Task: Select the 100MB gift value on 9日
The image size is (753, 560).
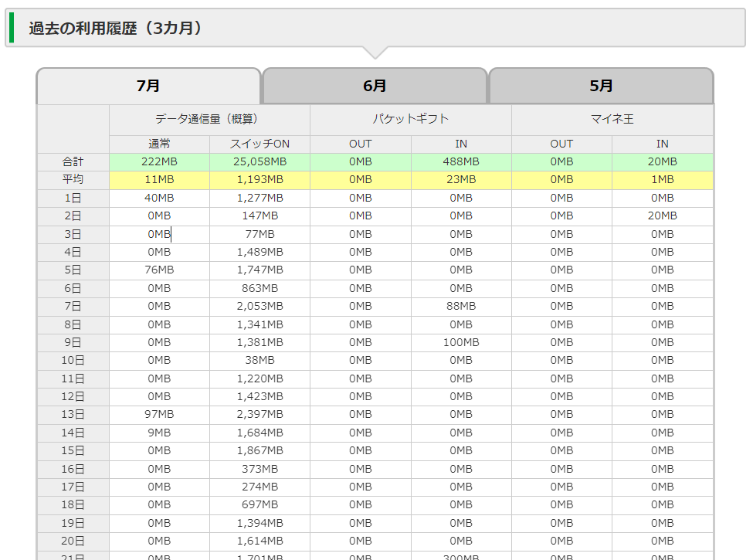Action: pyautogui.click(x=461, y=342)
